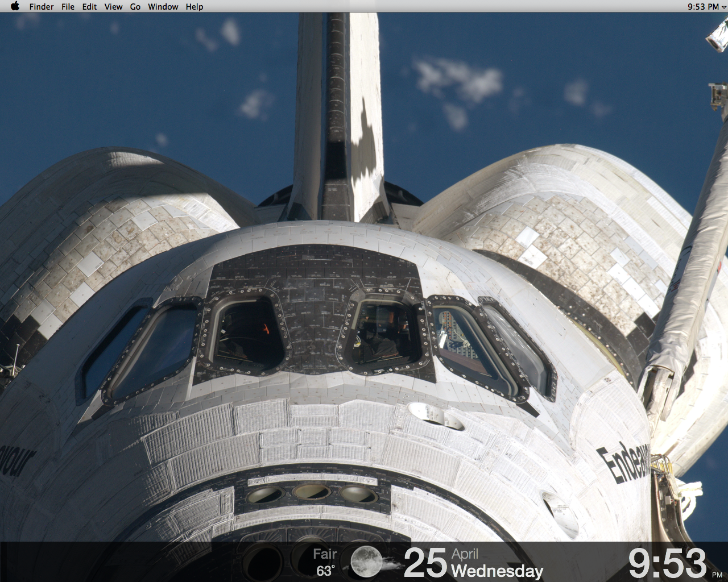Open the View menu
Viewport: 728px width, 582px height.
click(113, 7)
